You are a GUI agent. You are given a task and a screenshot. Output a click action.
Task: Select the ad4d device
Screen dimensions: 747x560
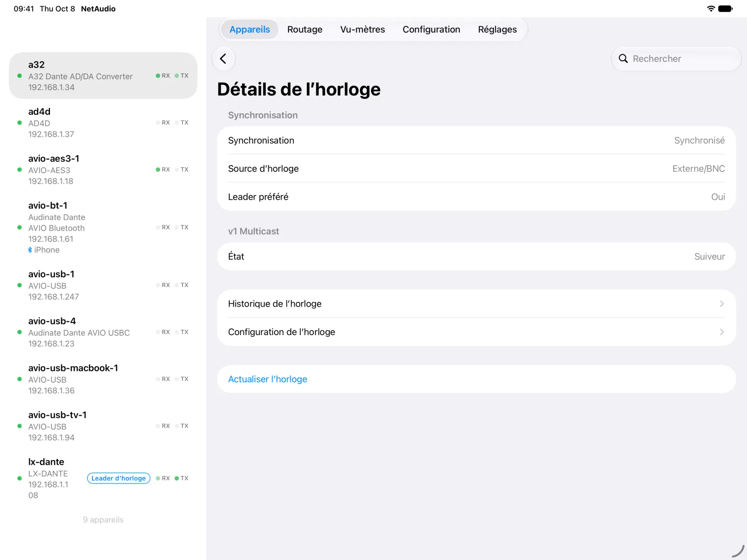[103, 123]
